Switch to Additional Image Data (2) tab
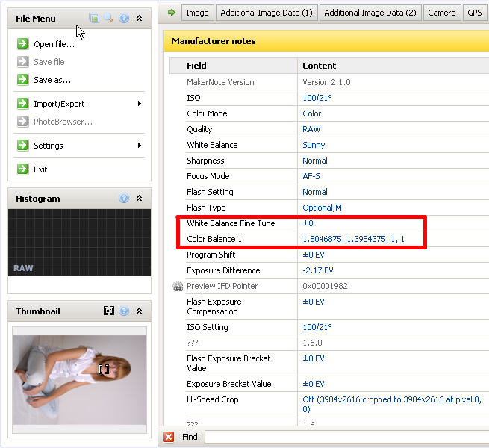The height and width of the screenshot is (448, 489). pyautogui.click(x=370, y=13)
